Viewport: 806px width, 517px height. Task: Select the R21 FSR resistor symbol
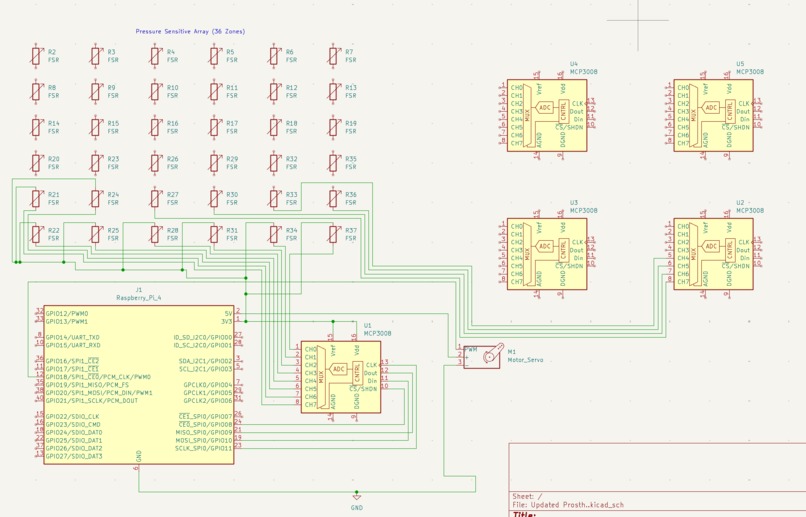tap(35, 198)
